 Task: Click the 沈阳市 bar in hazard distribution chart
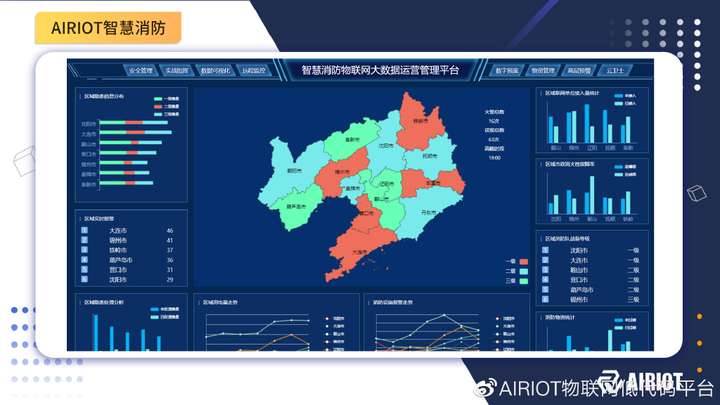(134, 123)
